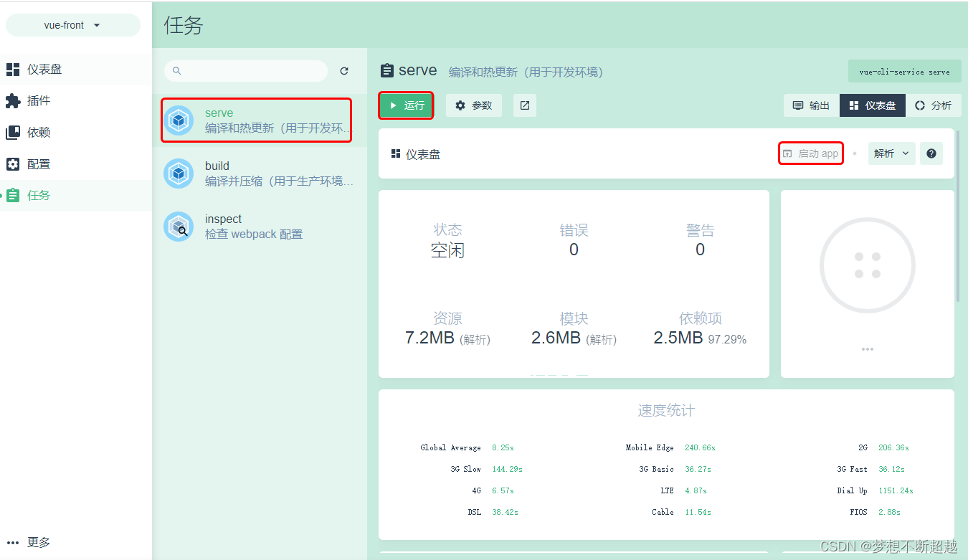The height and width of the screenshot is (560, 968).
Task: Click the help question mark icon
Action: [931, 153]
